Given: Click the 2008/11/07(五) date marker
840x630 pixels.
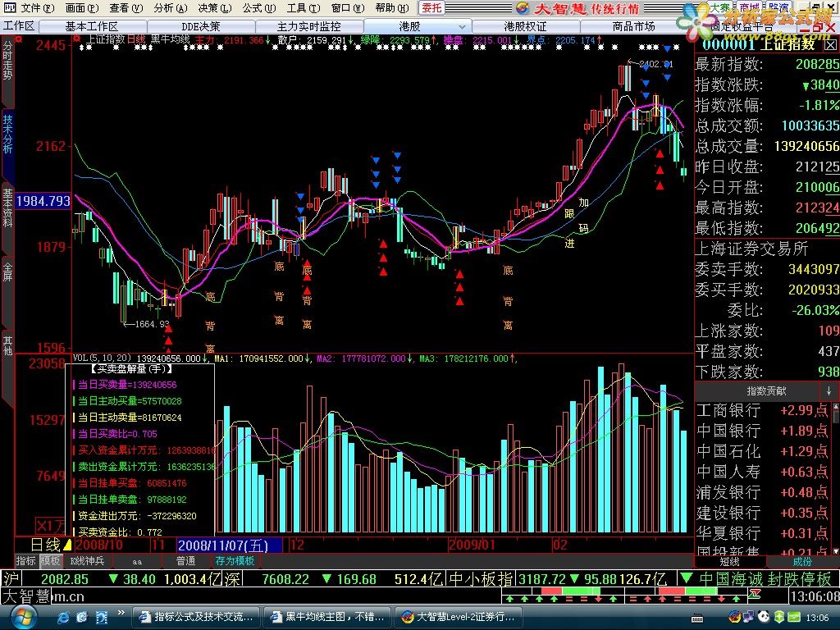Looking at the screenshot, I should coord(230,546).
